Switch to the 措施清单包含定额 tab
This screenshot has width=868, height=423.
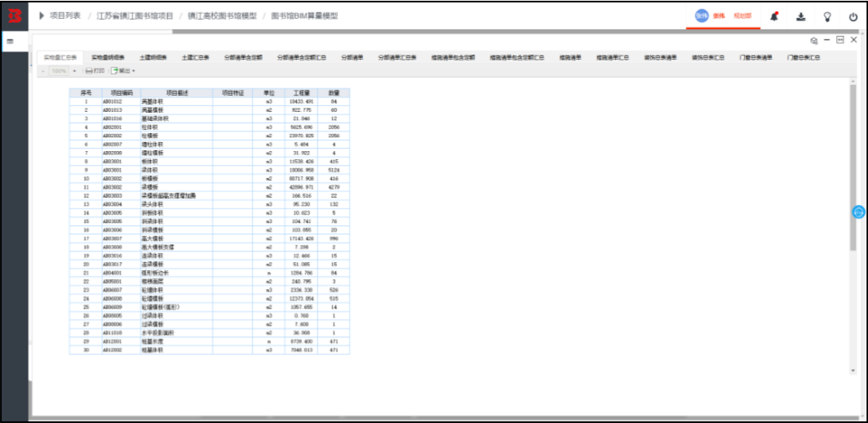[453, 57]
